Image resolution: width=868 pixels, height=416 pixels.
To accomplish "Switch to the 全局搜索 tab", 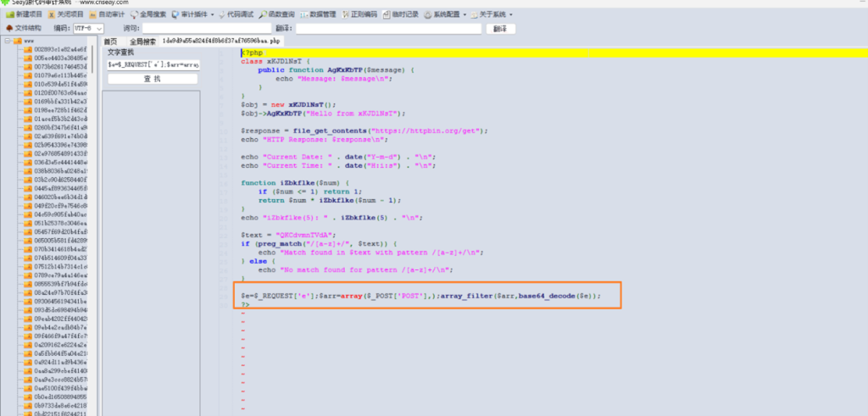I will tap(142, 41).
